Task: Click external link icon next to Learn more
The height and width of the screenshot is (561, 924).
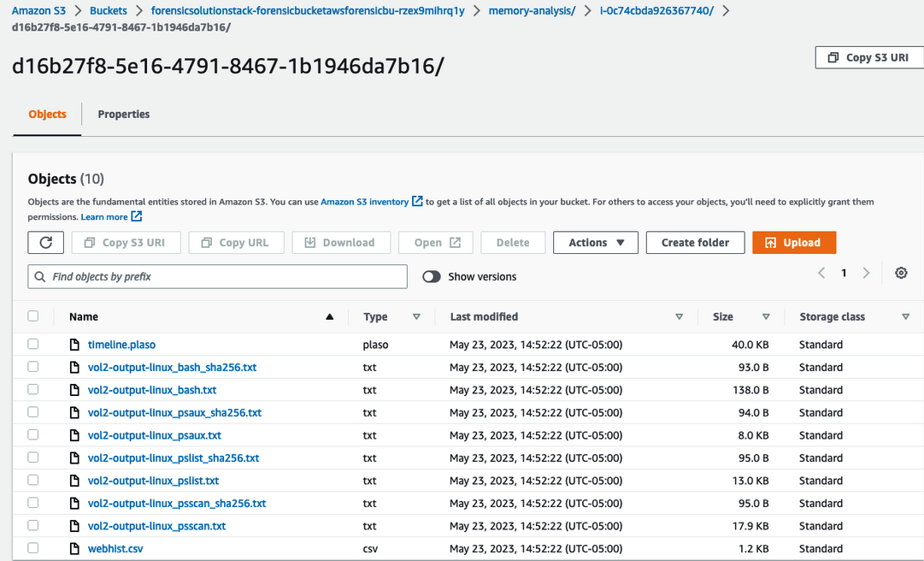Action: tap(136, 216)
